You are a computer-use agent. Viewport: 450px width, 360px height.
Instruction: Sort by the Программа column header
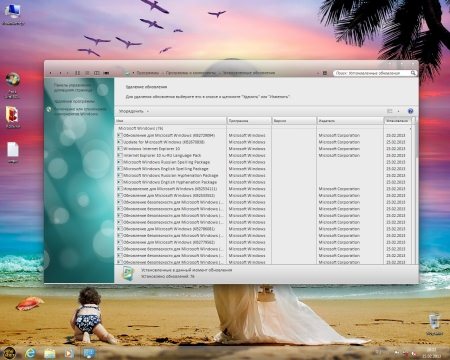click(x=249, y=121)
